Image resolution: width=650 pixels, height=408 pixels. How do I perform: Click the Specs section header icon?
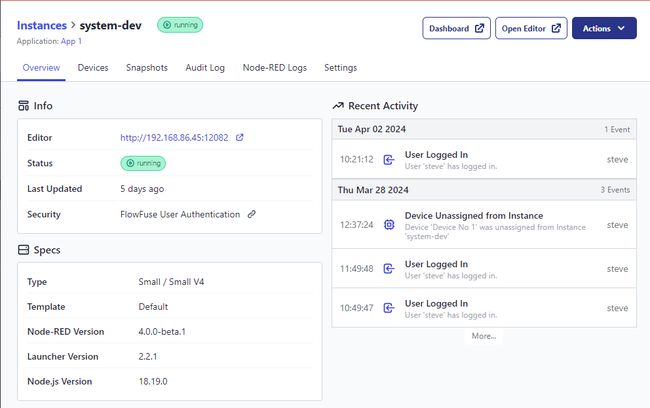pyautogui.click(x=24, y=249)
